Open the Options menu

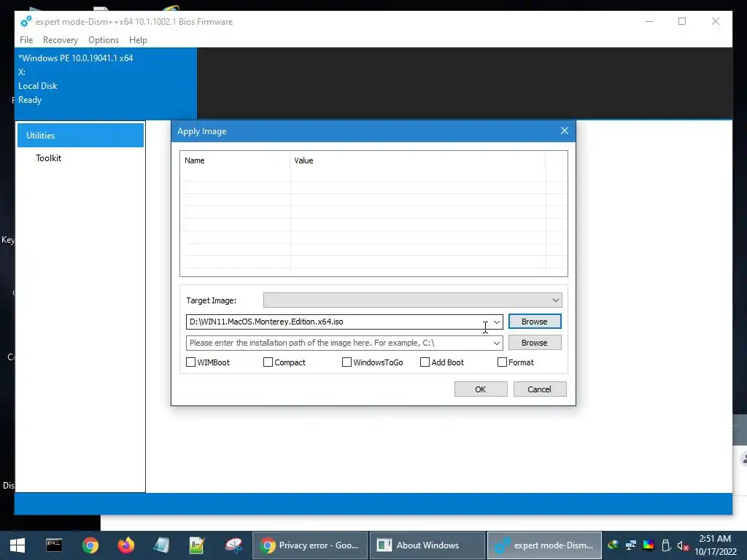(x=104, y=40)
